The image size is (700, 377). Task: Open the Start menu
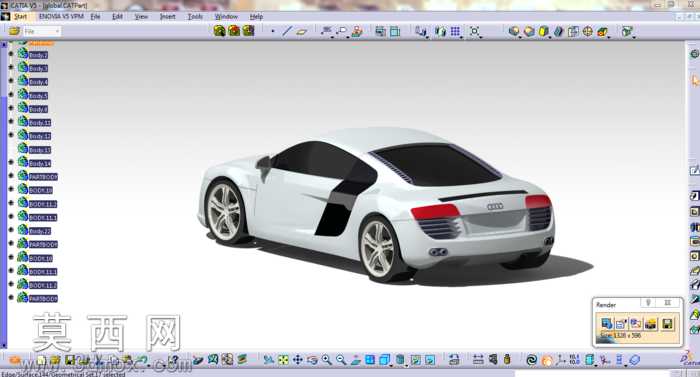tap(20, 17)
